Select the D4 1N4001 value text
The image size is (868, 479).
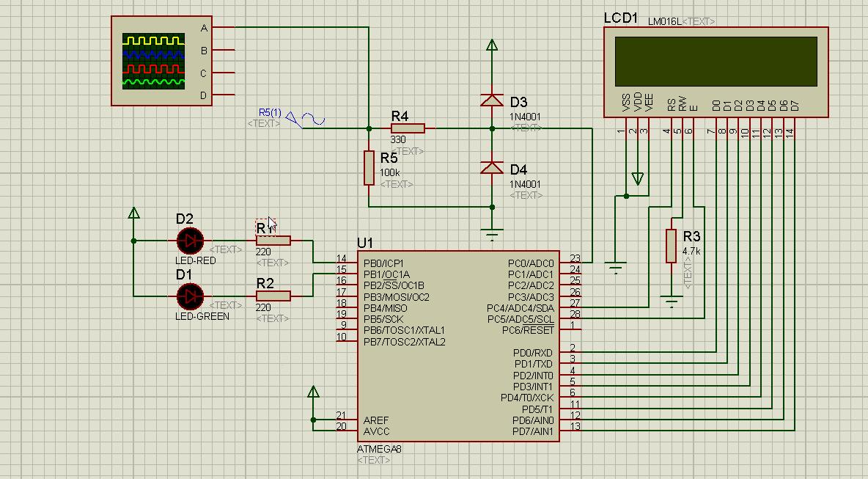pos(526,184)
